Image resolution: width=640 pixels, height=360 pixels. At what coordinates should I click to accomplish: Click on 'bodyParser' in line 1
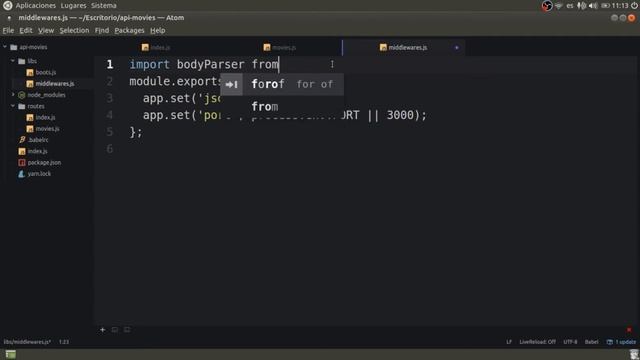[x=211, y=64]
